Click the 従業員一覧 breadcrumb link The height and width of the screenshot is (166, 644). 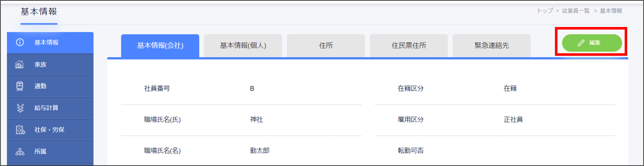(576, 11)
